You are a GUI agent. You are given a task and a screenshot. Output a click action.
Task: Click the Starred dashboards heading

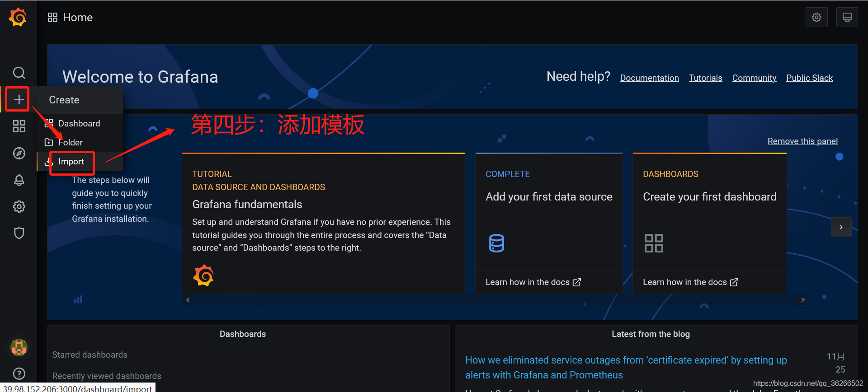pyautogui.click(x=90, y=355)
